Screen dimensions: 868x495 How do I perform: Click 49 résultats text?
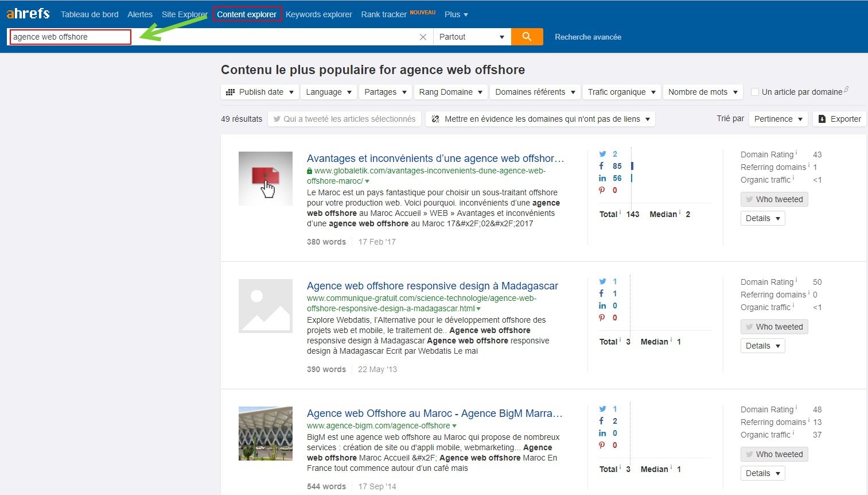click(242, 119)
